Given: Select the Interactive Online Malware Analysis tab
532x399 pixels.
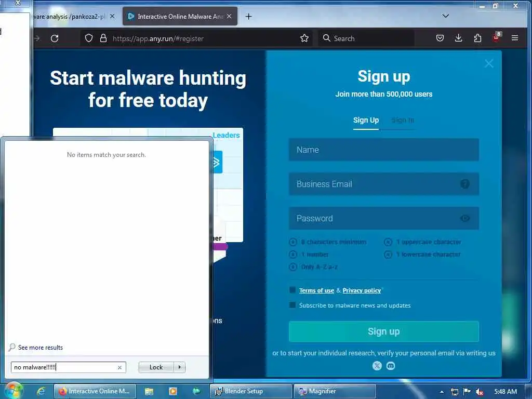Looking at the screenshot, I should [x=179, y=16].
